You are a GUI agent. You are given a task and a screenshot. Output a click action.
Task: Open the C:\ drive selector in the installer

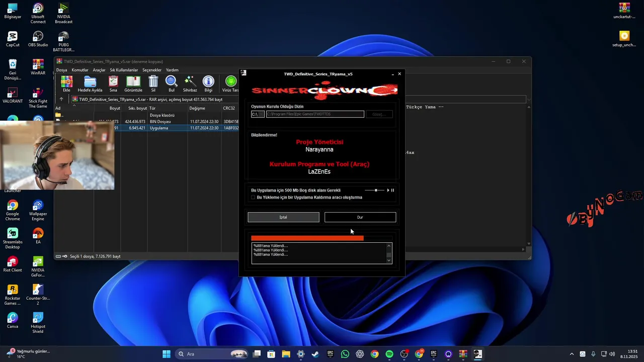(x=258, y=114)
